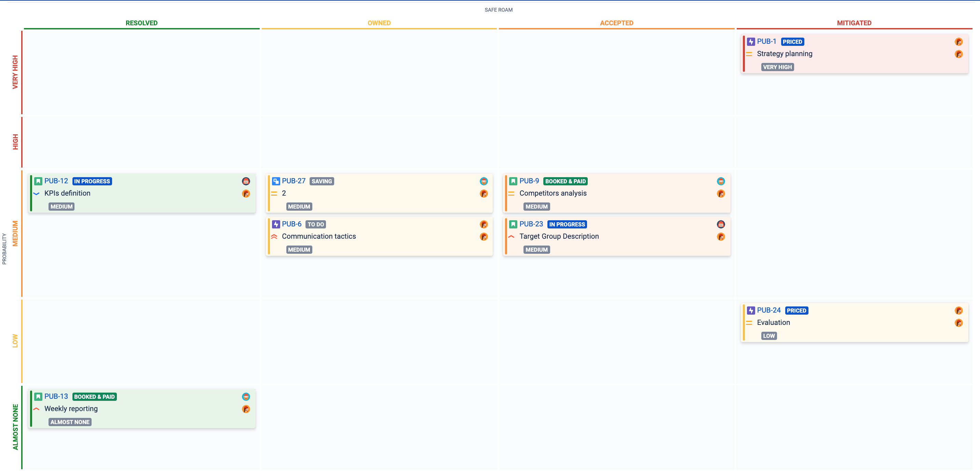The height and width of the screenshot is (474, 980).
Task: Click the RESOLVED column header
Action: point(141,23)
